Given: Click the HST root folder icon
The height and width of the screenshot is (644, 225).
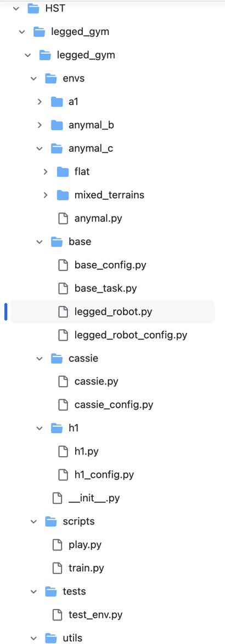Looking at the screenshot, I should [33, 8].
